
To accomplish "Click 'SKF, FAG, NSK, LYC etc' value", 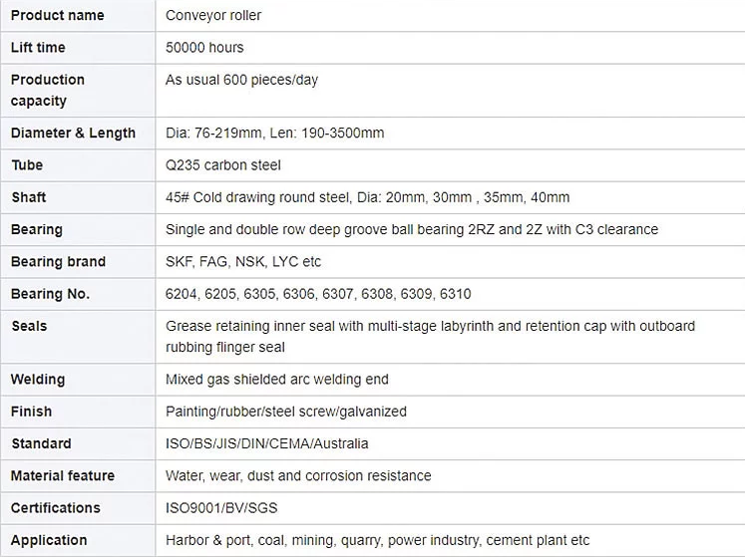I will (243, 261).
